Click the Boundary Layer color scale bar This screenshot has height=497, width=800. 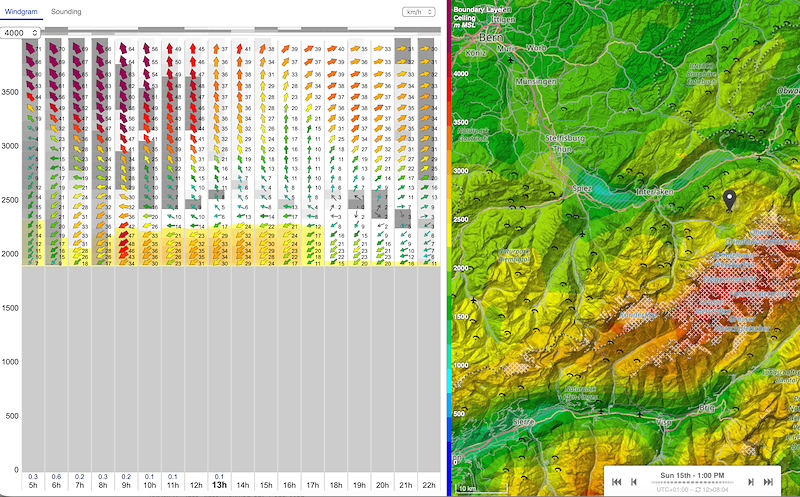coord(453,250)
